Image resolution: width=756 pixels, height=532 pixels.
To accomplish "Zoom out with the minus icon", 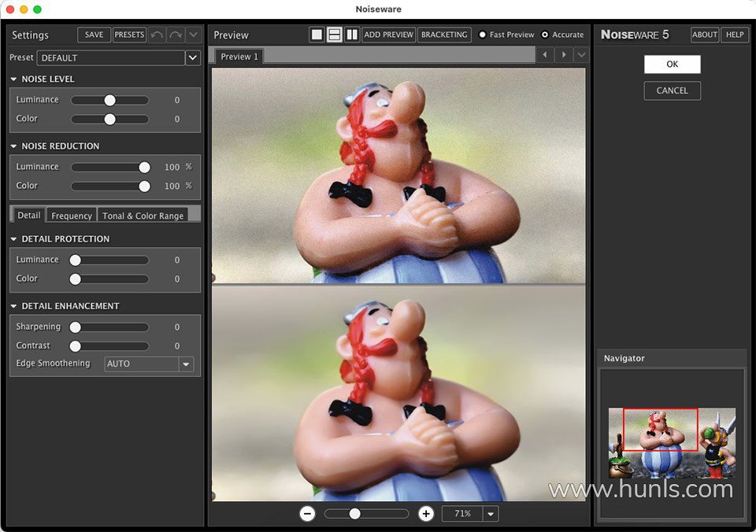I will (307, 514).
